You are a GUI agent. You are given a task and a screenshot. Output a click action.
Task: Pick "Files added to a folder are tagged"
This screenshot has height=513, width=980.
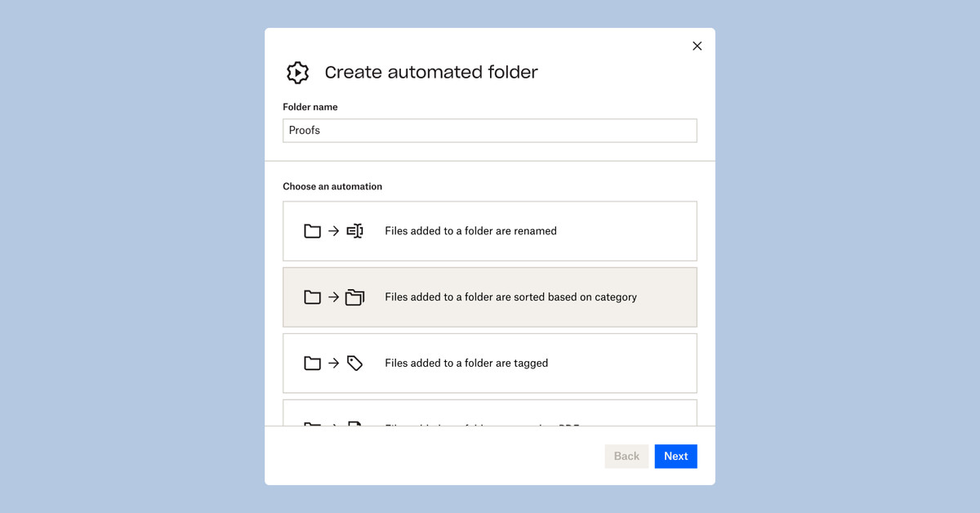click(x=489, y=364)
